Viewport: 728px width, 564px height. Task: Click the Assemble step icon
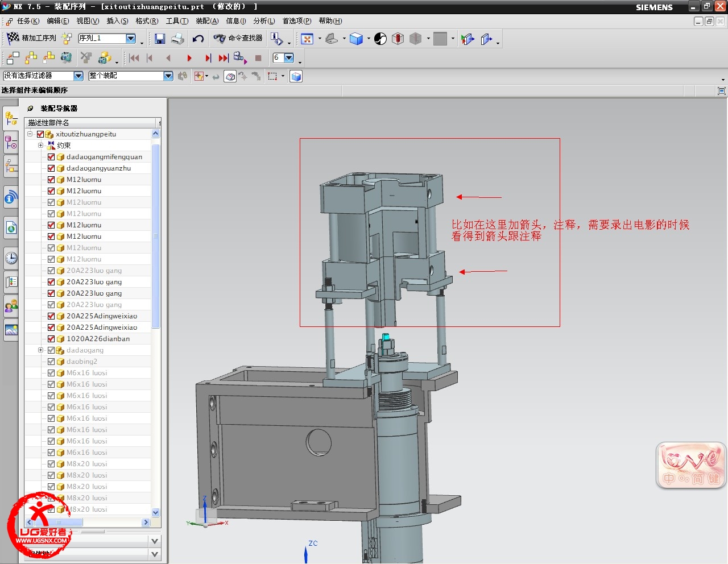coord(31,57)
